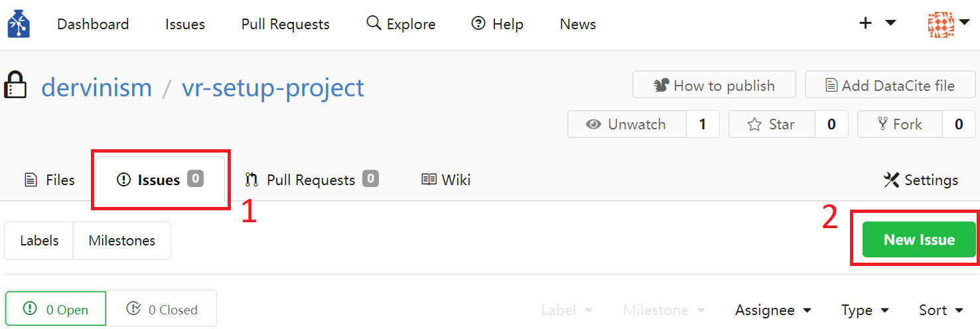Open the Sort dropdown
Viewport: 980px width, 329px height.
941,310
